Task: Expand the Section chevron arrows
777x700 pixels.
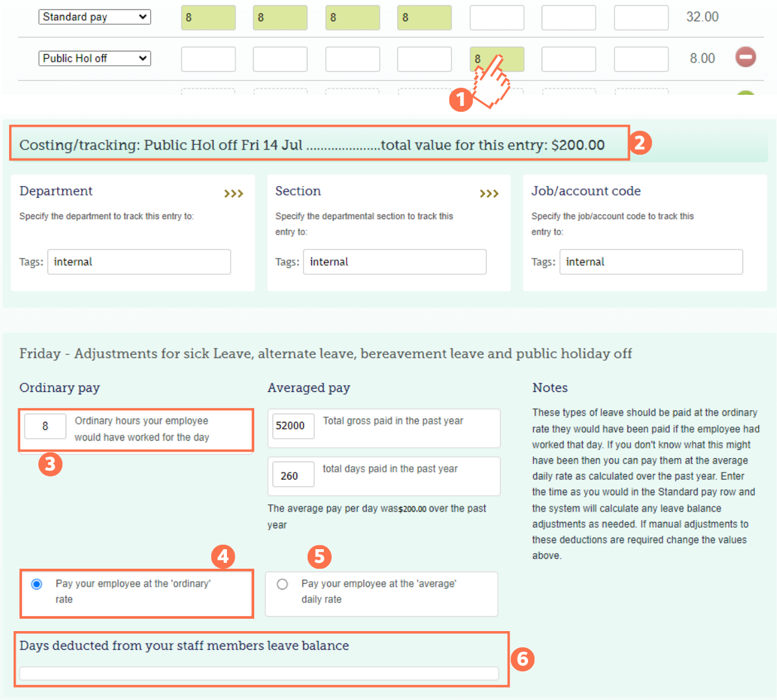Action: coord(489,194)
